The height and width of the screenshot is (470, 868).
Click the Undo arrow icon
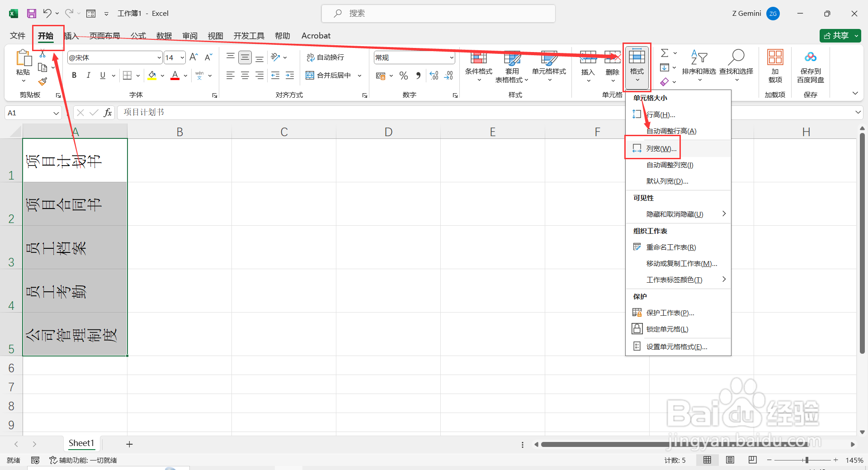[47, 13]
